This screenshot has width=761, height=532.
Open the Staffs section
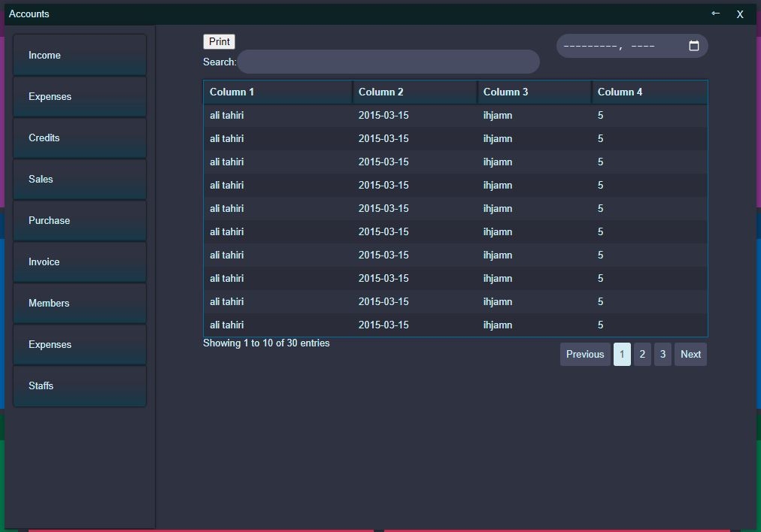(79, 385)
